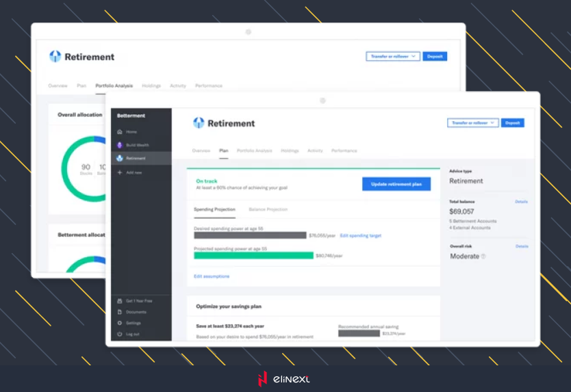Screen dimensions: 571x392
Task: Select the Spending Projection tab
Action: tap(214, 209)
